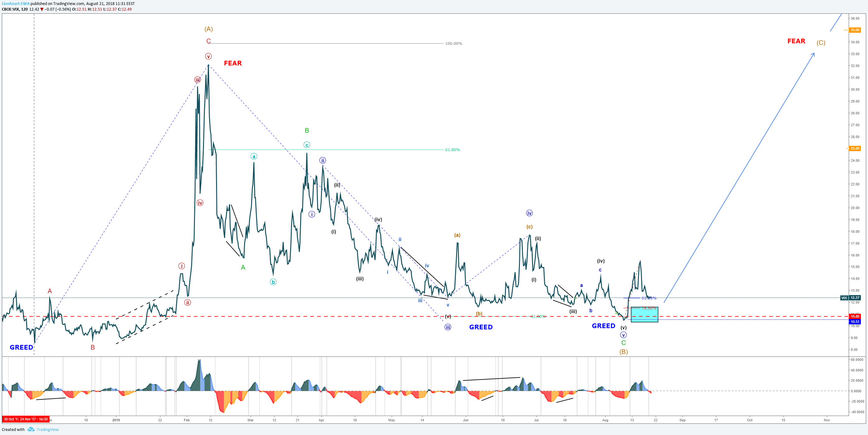Select the CBOE:VIX, 120 symbol text

click(15, 9)
